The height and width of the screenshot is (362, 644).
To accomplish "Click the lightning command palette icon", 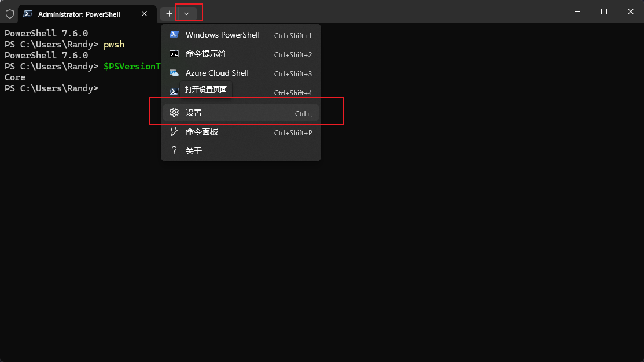I will tap(174, 131).
